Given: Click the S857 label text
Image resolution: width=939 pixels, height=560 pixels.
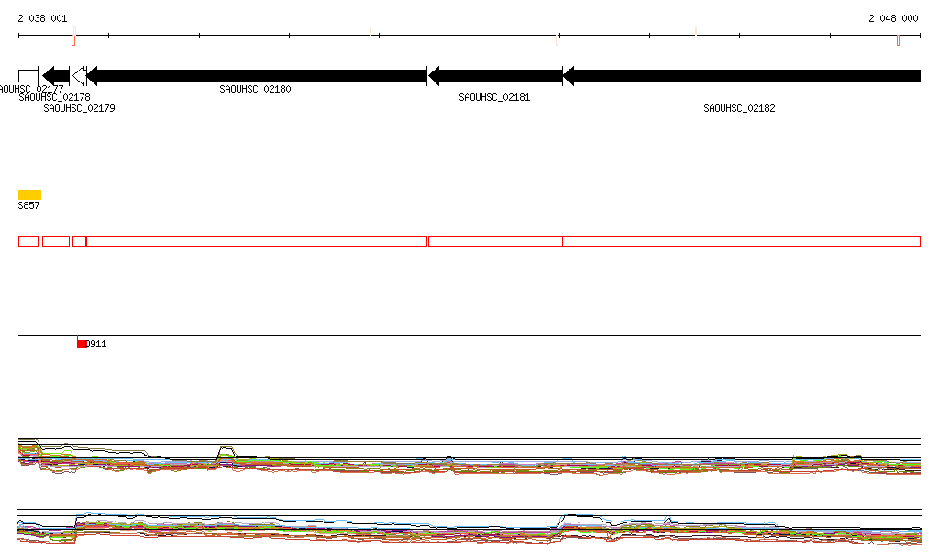Looking at the screenshot, I should coord(28,206).
